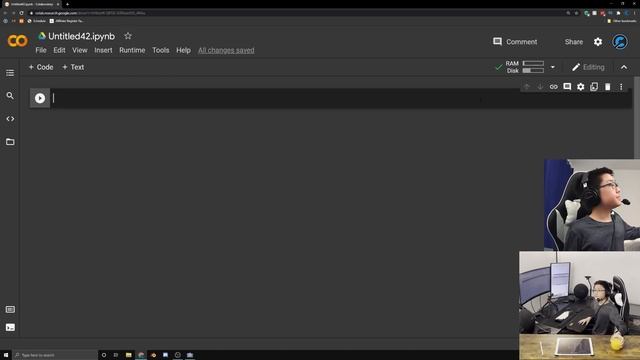Open the find and replace search panel

pos(10,96)
